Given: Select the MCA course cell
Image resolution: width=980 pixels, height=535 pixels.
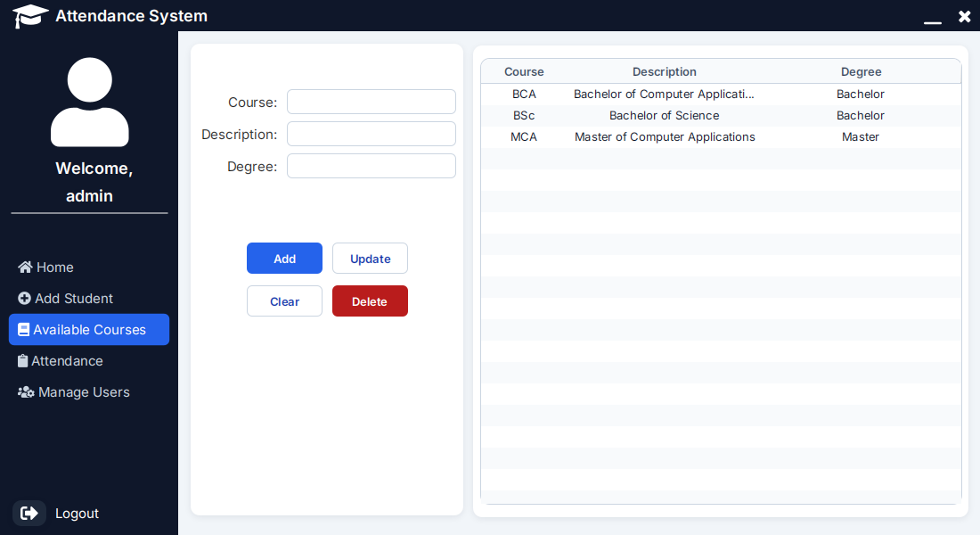Looking at the screenshot, I should (524, 136).
